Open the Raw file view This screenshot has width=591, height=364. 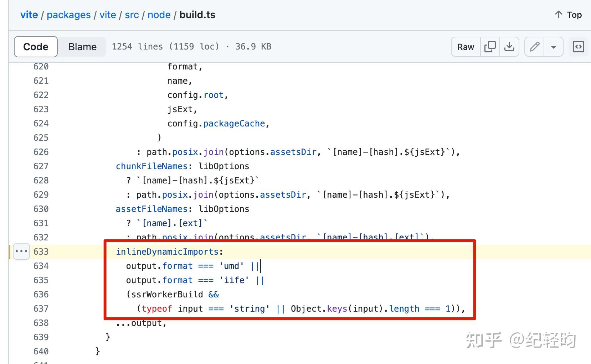pyautogui.click(x=466, y=47)
